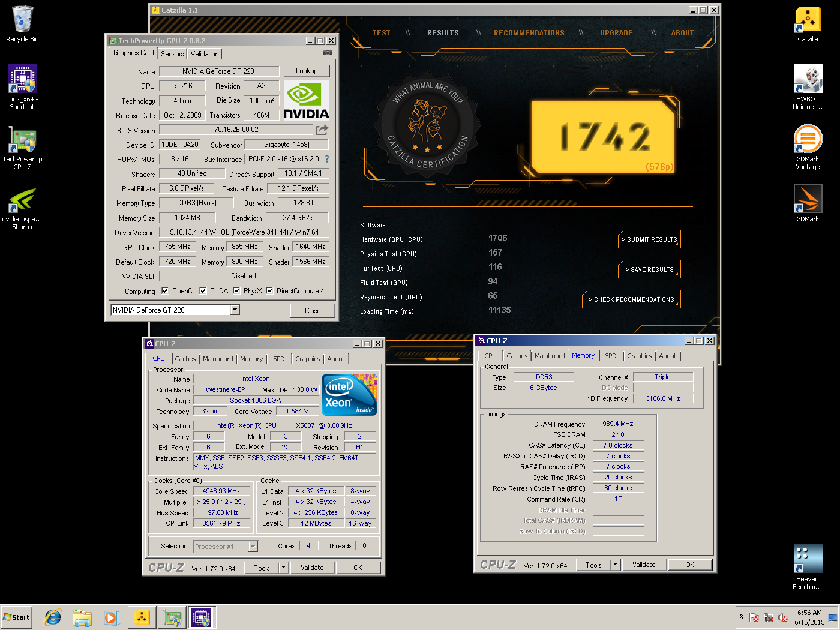The image size is (840, 630).
Task: Click the 1742 score panel in Catzilla
Action: 603,137
